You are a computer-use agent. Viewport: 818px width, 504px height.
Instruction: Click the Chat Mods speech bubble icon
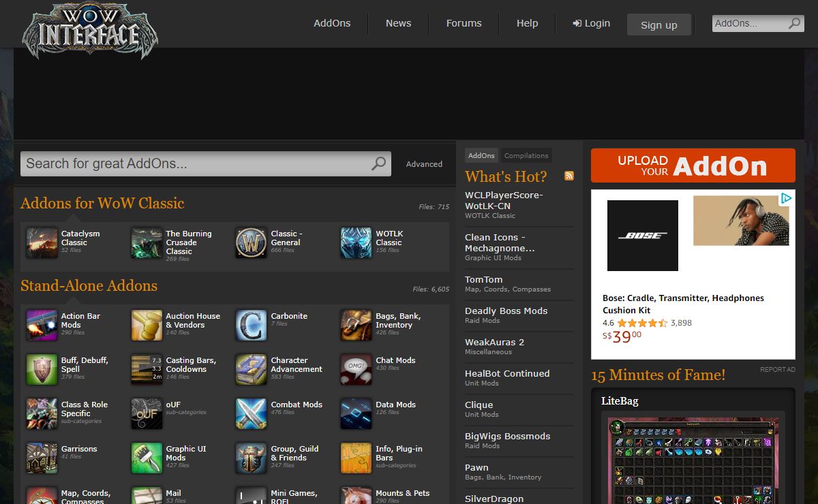(357, 369)
